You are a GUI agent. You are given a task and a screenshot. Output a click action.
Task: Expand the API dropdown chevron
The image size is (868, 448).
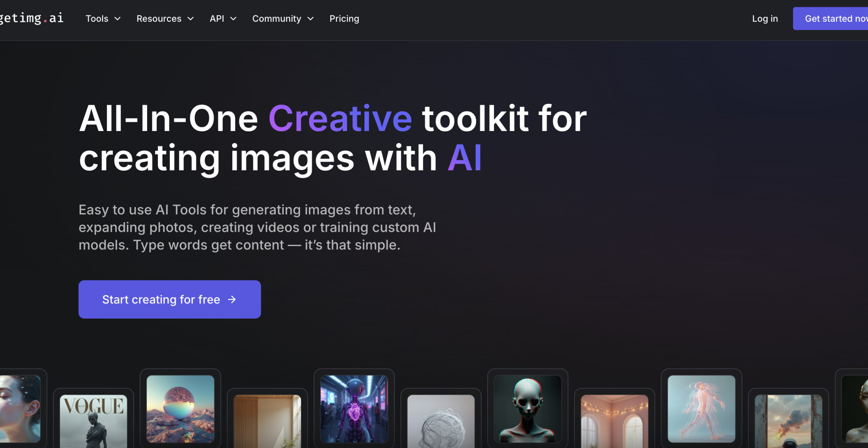(x=233, y=19)
